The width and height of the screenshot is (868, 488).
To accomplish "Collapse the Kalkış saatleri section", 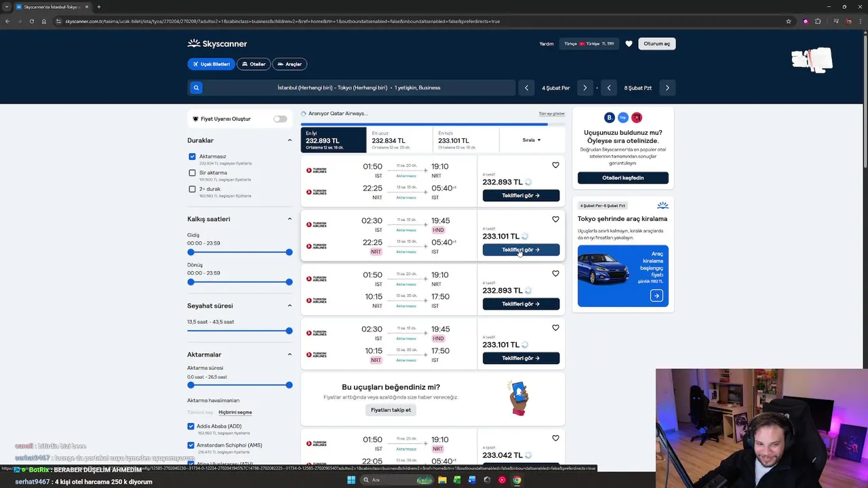I will tap(290, 219).
